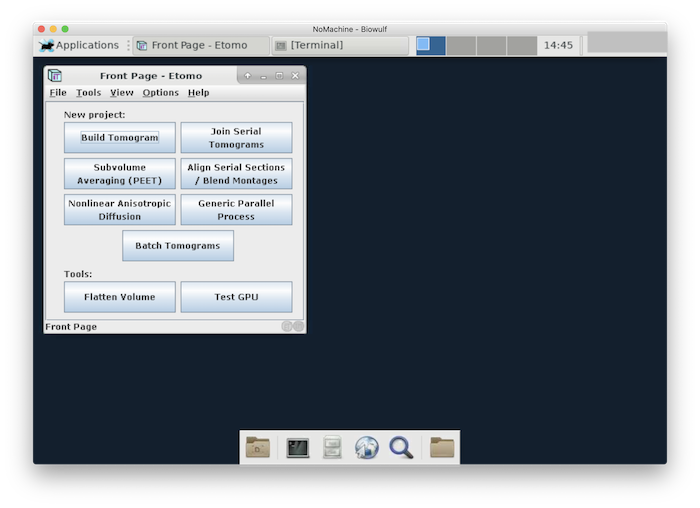700x508 pixels.
Task: Open file manager cabinet icon
Action: pos(332,447)
